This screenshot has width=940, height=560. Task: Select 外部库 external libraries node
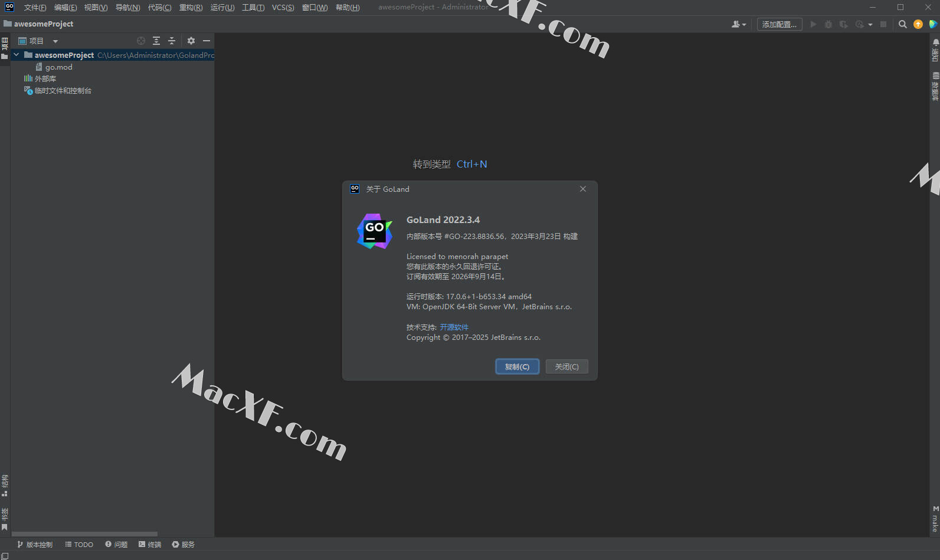[40, 78]
